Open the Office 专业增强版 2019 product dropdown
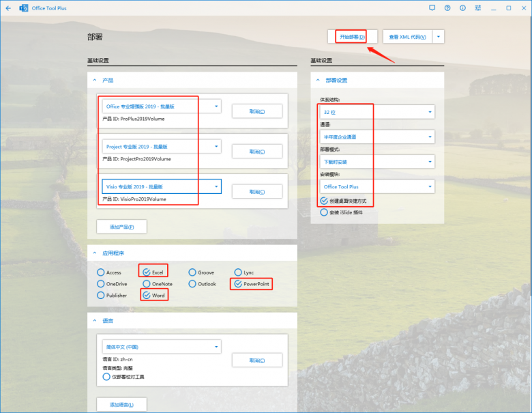This screenshot has width=532, height=413. pyautogui.click(x=162, y=106)
